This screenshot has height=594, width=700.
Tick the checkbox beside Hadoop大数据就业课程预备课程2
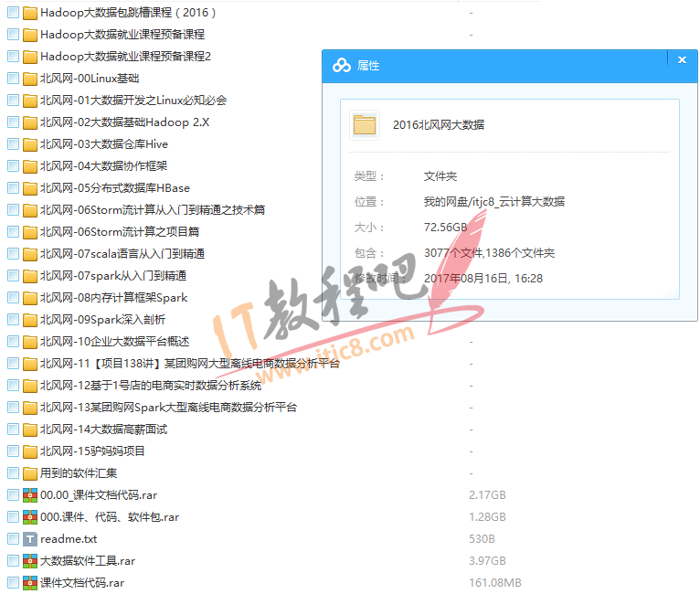14,57
